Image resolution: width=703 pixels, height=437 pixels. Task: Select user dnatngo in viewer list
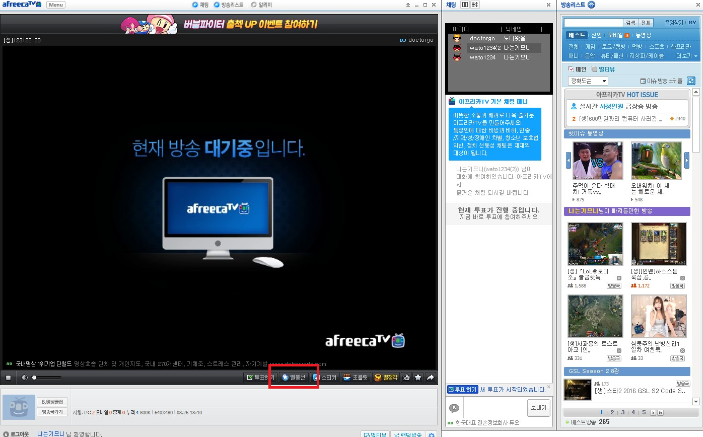(498, 39)
